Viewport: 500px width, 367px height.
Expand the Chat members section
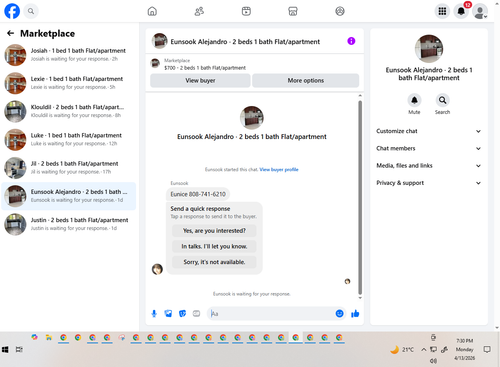click(x=429, y=148)
